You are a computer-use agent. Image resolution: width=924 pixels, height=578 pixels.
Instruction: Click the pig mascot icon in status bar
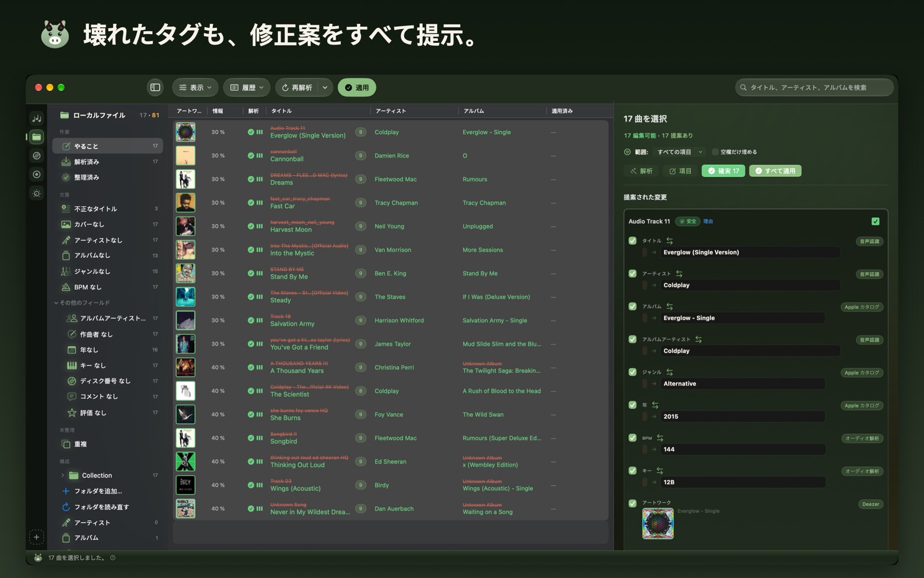[38, 558]
